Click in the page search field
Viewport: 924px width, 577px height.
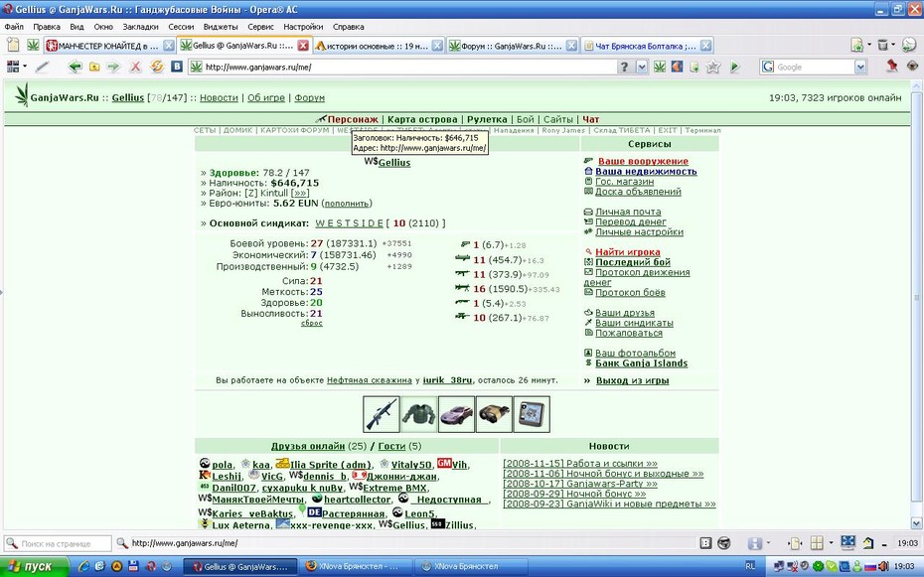tap(64, 543)
